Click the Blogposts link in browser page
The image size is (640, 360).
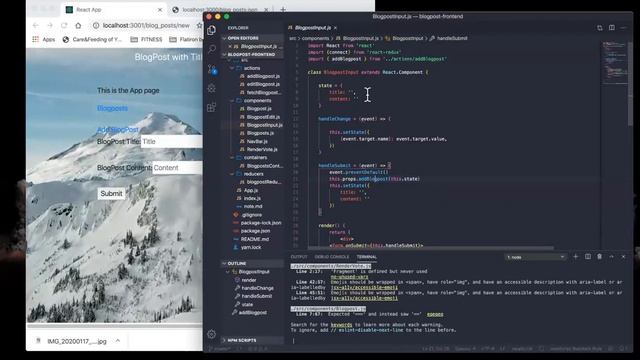coord(112,108)
